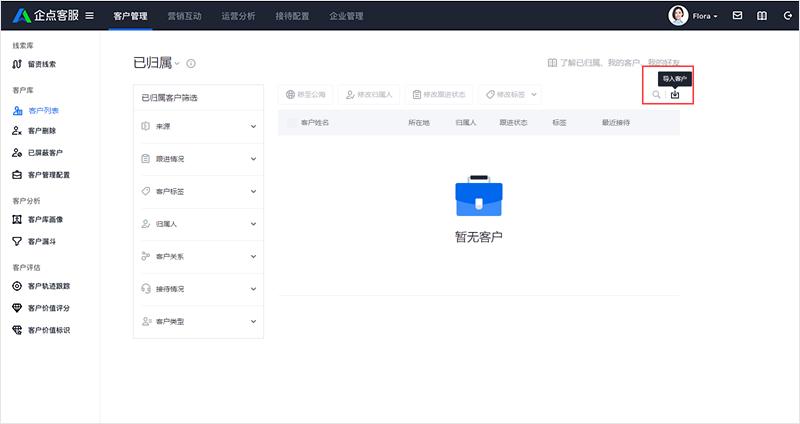Expand the 跟进情况 filter
800x424 pixels.
pyautogui.click(x=198, y=159)
